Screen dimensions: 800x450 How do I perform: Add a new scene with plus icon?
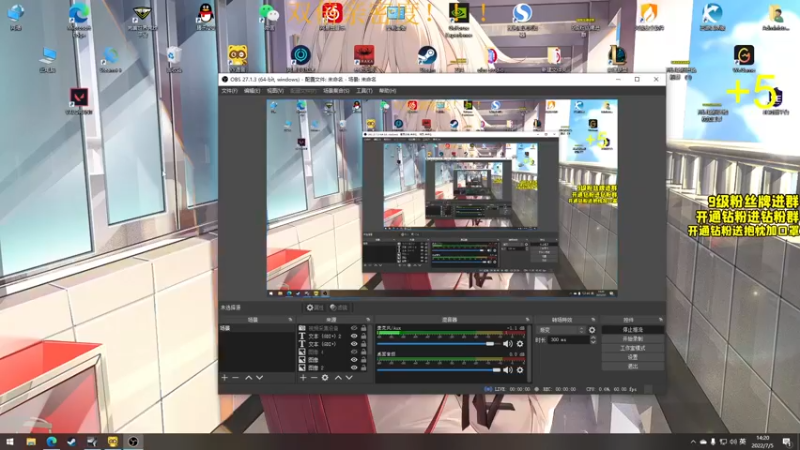(x=224, y=378)
